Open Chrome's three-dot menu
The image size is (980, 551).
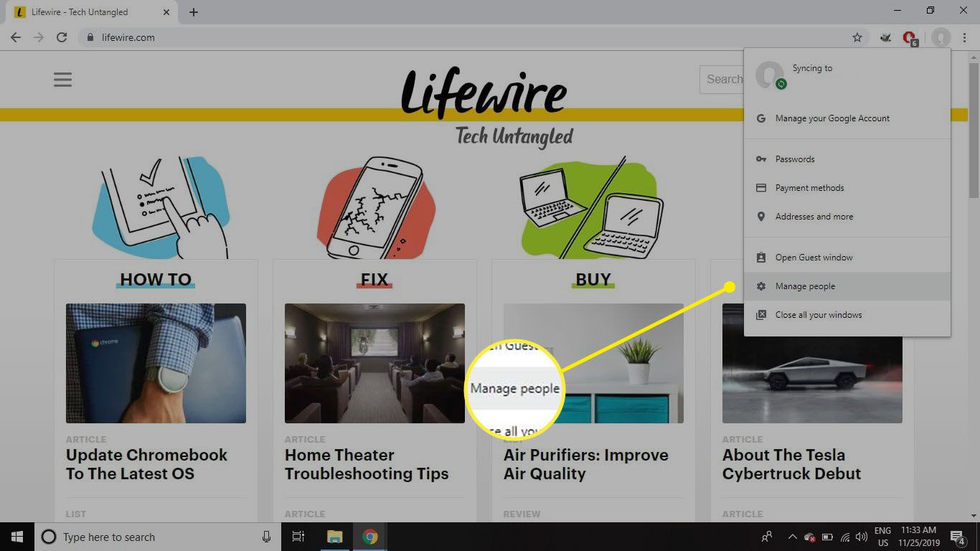click(x=965, y=37)
